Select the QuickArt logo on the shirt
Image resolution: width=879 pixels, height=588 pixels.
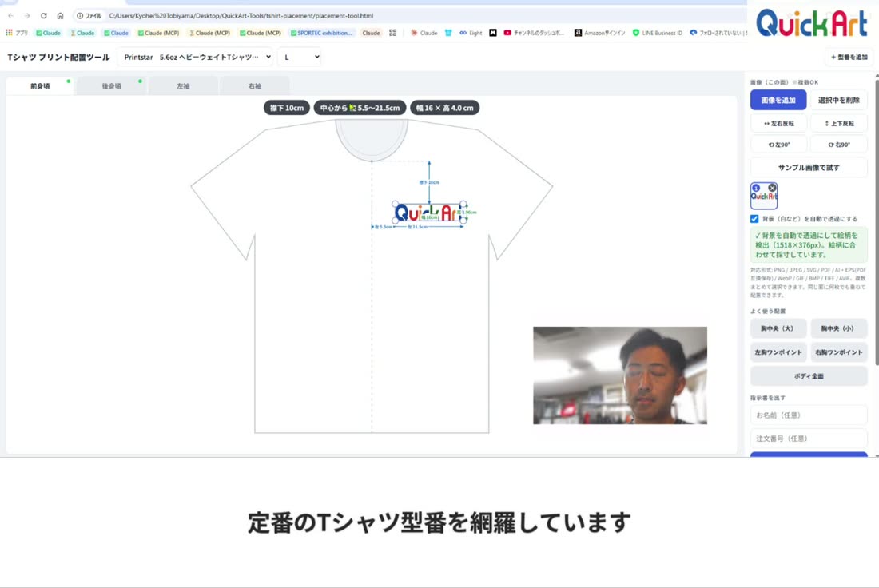pos(429,213)
